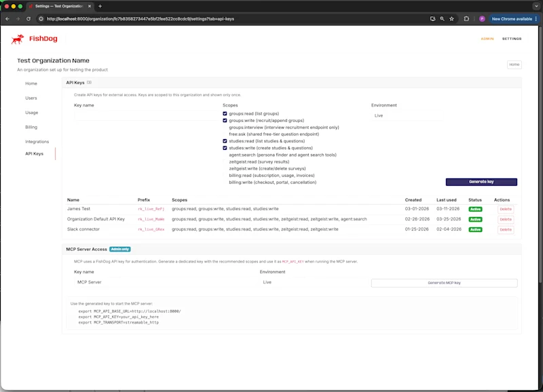Bookmark this page with the star icon

coord(451,19)
